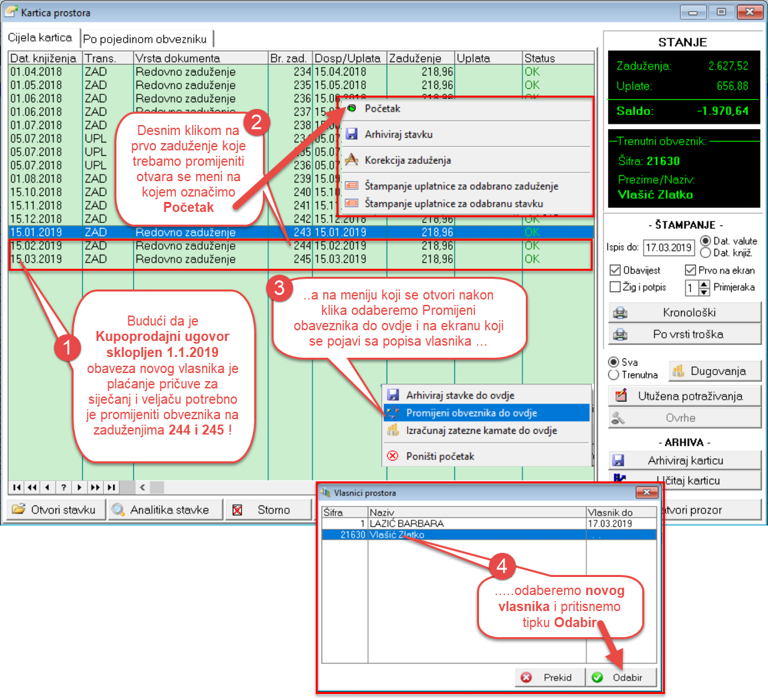Select row with Br. zad. 245
This screenshot has height=700, width=768.
pyautogui.click(x=301, y=259)
